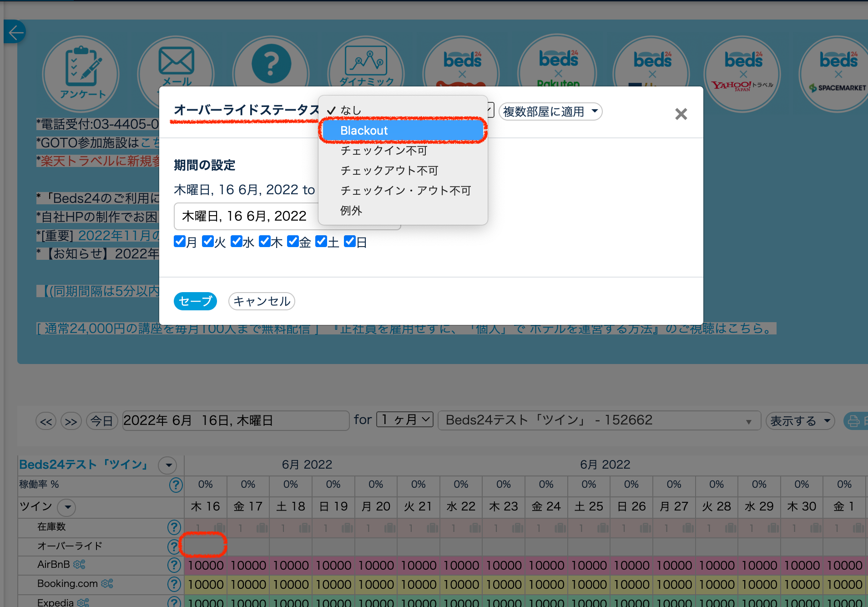
Task: Open the アンケート survey icon
Action: (81, 74)
